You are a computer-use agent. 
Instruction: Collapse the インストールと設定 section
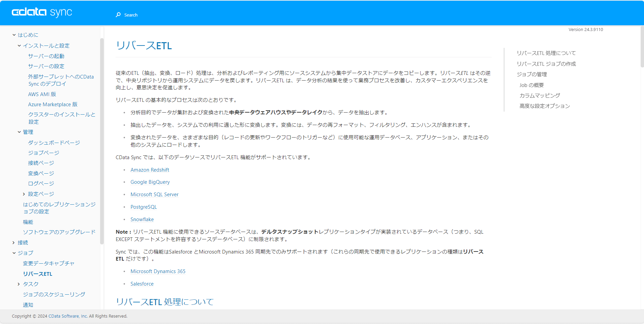coord(19,46)
